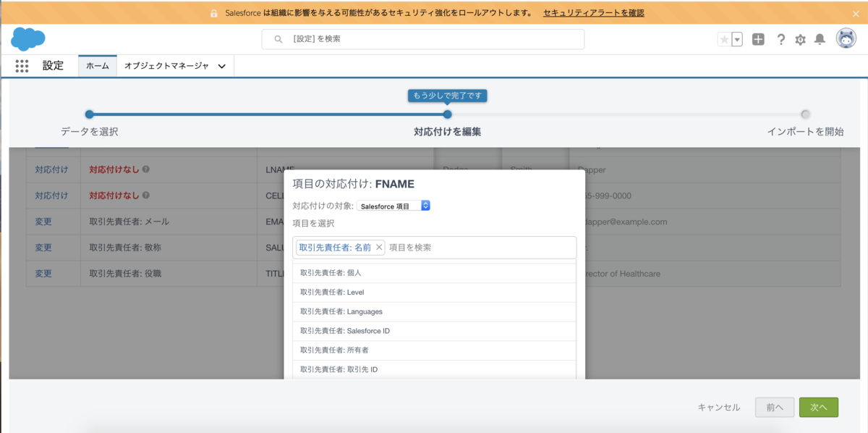Open the global actions plus icon
The image size is (868, 433).
pos(758,40)
